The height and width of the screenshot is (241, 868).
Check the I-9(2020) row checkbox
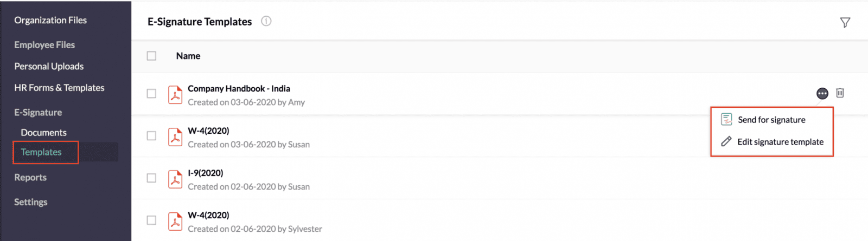click(x=151, y=178)
